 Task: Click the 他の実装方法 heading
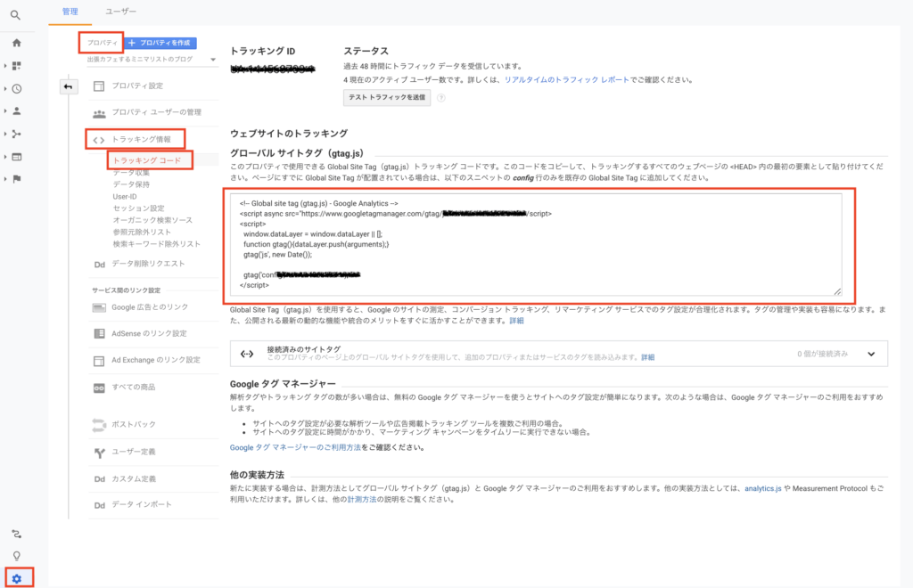coord(257,475)
